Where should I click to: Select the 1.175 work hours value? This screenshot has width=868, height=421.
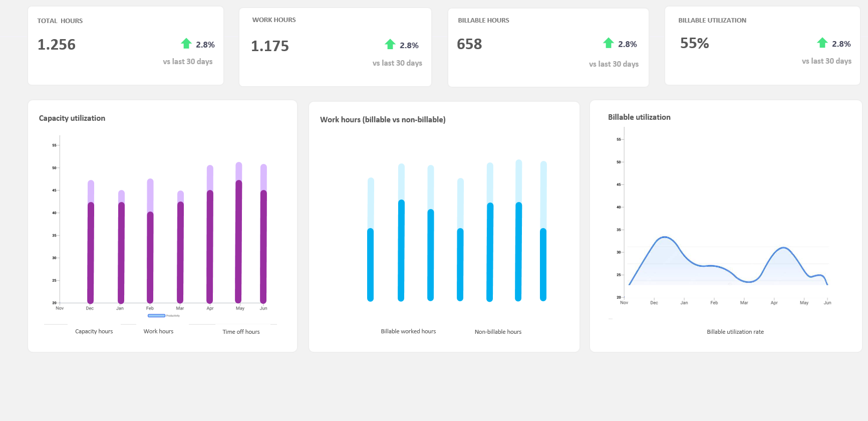tap(270, 46)
